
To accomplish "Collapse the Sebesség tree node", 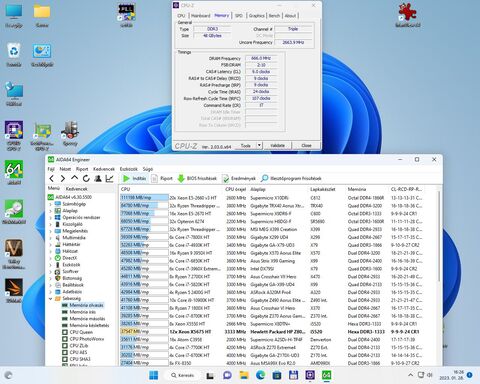I will point(51,298).
